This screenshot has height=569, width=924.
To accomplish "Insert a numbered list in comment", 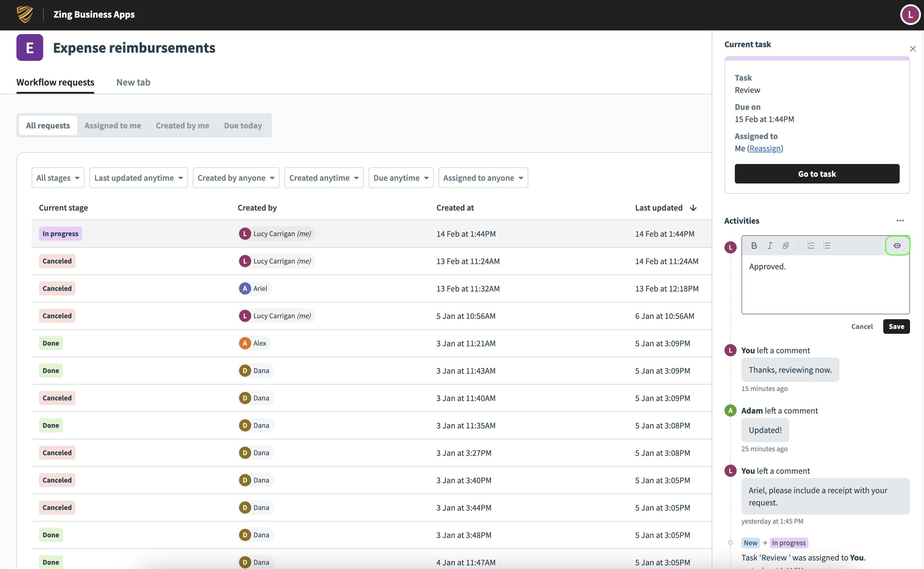I will coord(811,246).
